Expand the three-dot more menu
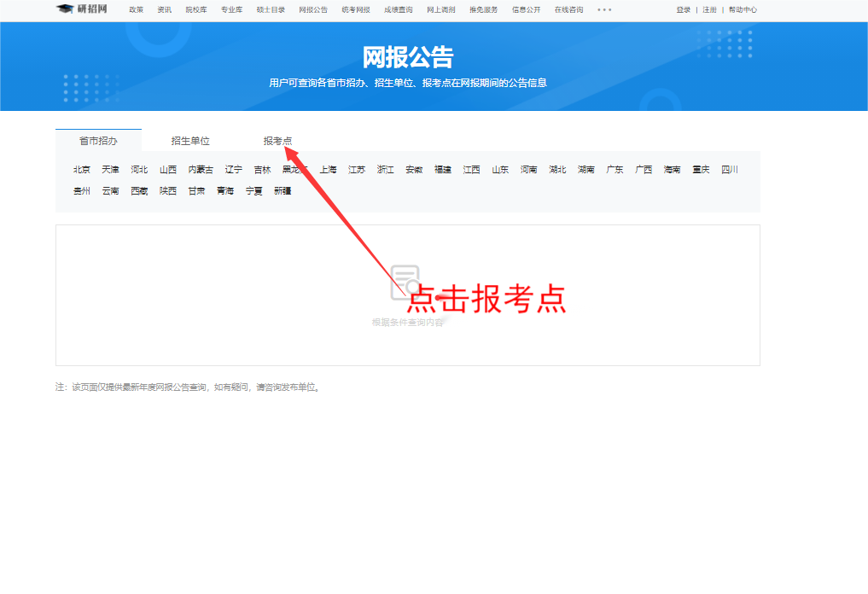The height and width of the screenshot is (594, 868). pos(604,10)
